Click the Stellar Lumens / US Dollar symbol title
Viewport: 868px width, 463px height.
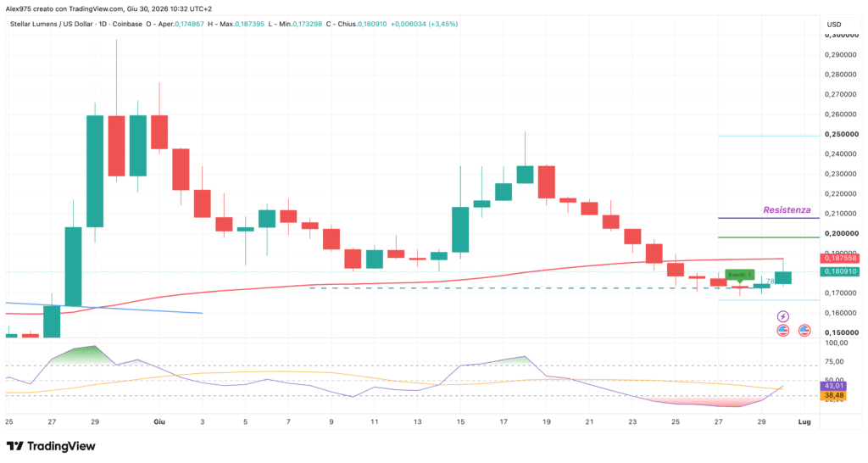(52, 25)
